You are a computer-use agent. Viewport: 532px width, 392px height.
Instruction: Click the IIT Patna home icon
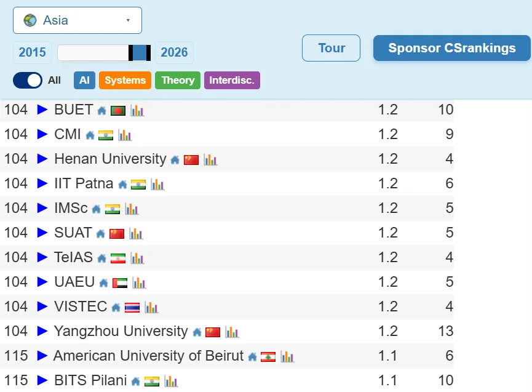click(122, 185)
